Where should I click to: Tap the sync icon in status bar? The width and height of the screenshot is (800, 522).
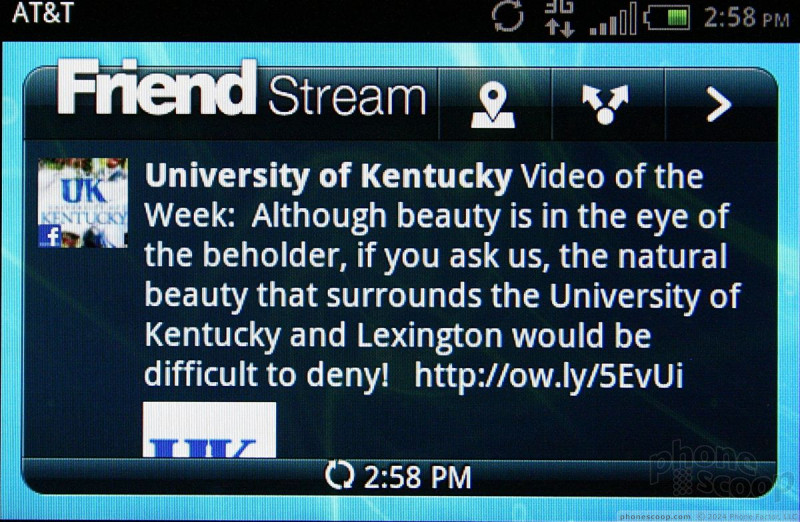click(x=508, y=16)
